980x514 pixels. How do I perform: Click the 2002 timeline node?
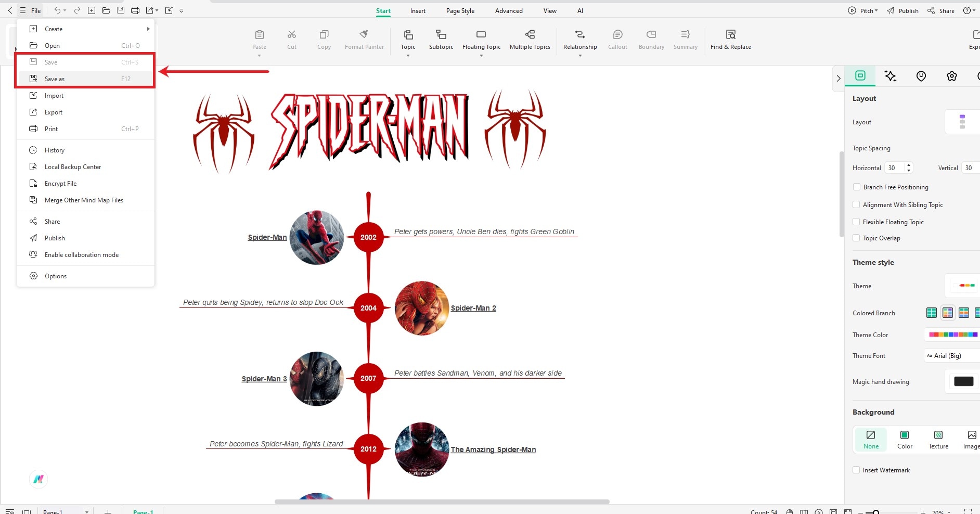pyautogui.click(x=368, y=237)
